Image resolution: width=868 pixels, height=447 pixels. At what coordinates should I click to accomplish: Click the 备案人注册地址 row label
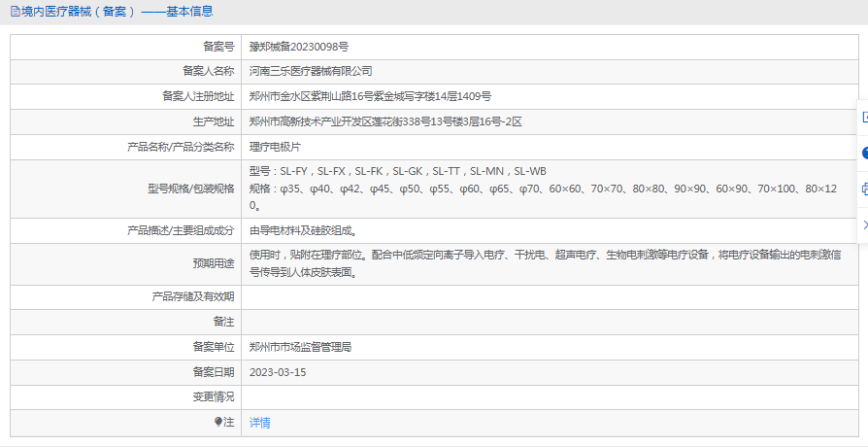(x=198, y=96)
